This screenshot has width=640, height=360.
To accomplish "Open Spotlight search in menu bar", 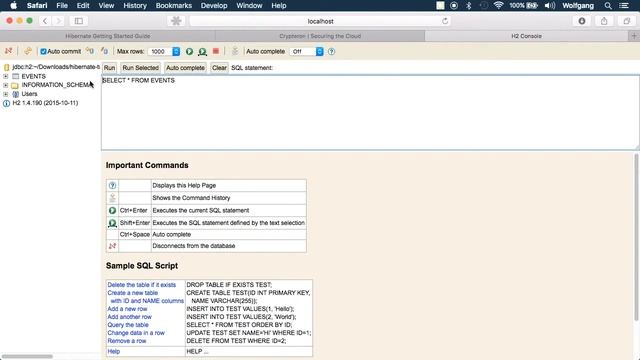I will [x=608, y=6].
